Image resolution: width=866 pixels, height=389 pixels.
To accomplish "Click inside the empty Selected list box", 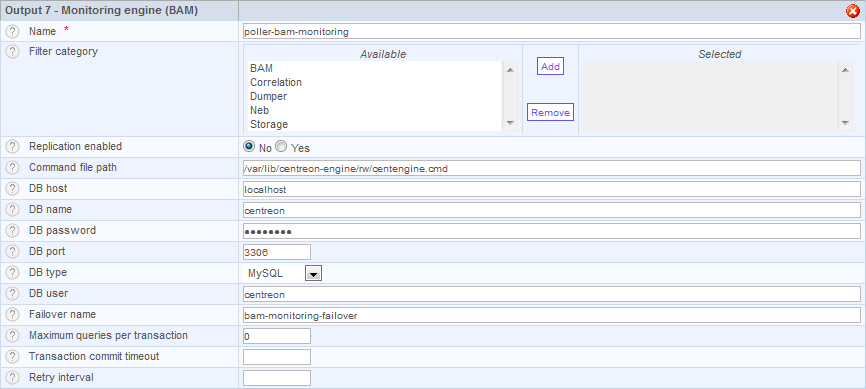I will coord(710,96).
